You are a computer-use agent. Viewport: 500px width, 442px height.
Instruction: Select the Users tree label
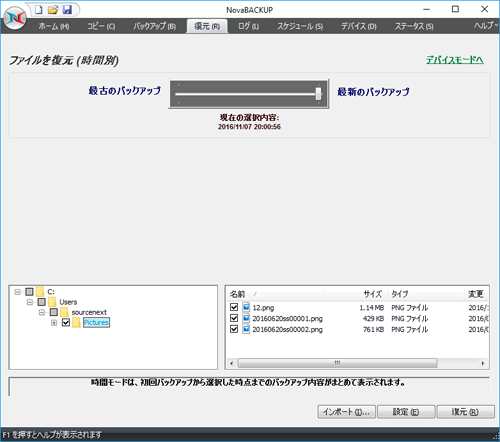tap(68, 302)
